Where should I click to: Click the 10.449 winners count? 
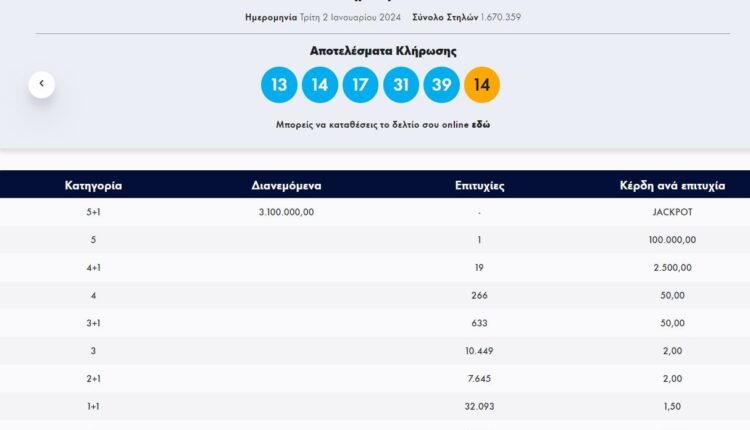click(x=479, y=350)
